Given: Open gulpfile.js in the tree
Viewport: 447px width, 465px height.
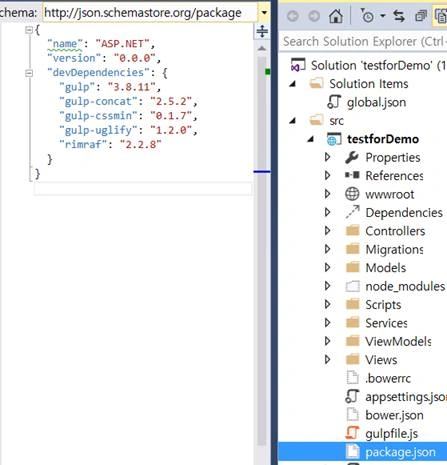Looking at the screenshot, I should point(391,434).
